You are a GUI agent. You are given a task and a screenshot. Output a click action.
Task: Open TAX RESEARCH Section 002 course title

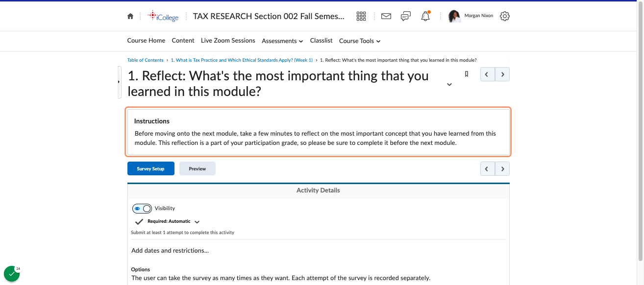tap(269, 16)
